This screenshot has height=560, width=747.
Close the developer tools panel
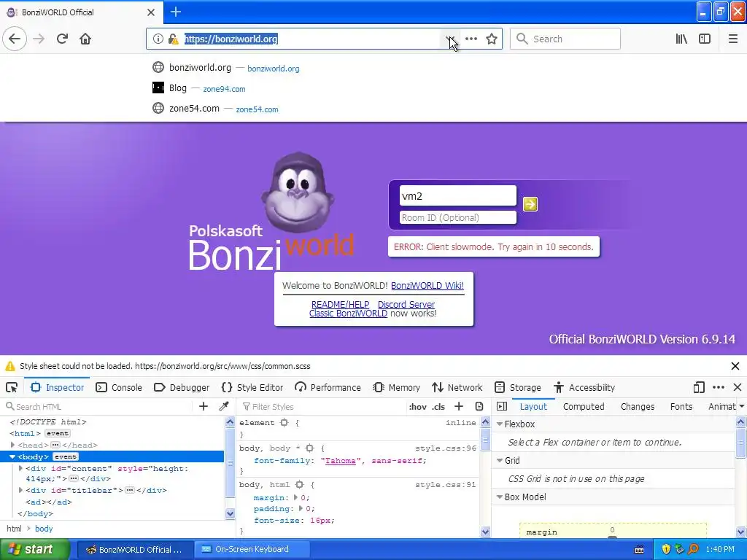tap(738, 388)
